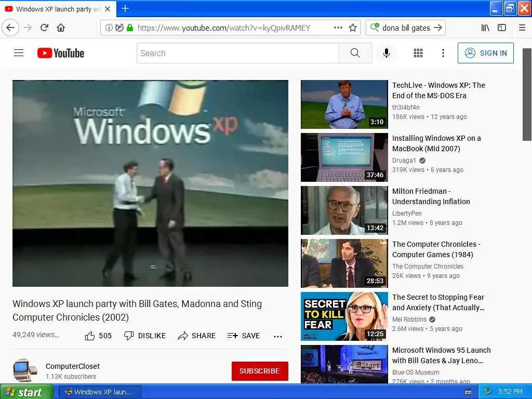Open the YouTube apps grid icon
The height and width of the screenshot is (399, 532).
click(418, 53)
